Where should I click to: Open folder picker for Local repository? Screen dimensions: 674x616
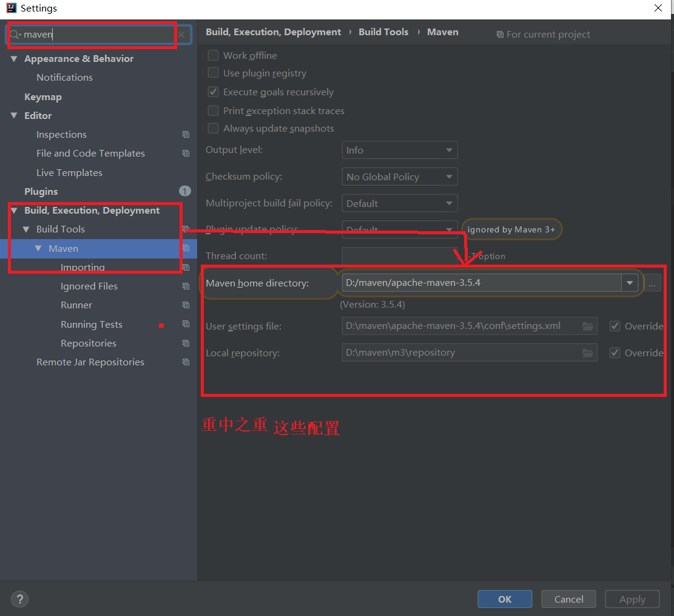(587, 353)
